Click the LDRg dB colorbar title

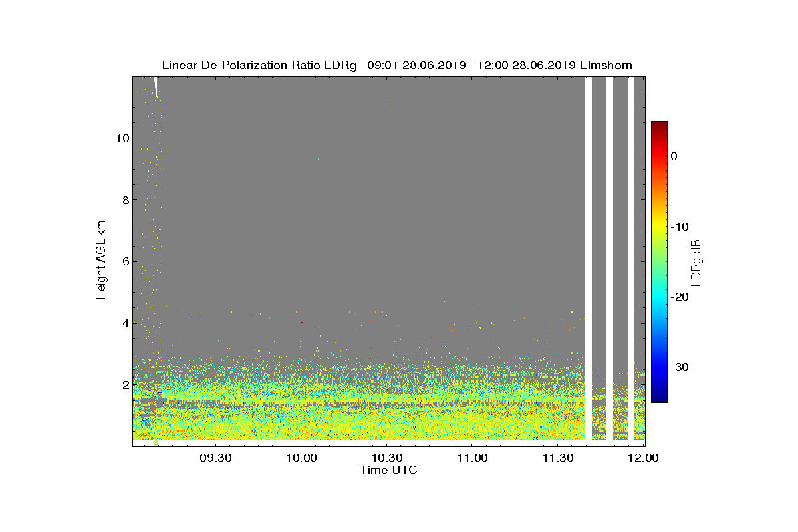696,262
